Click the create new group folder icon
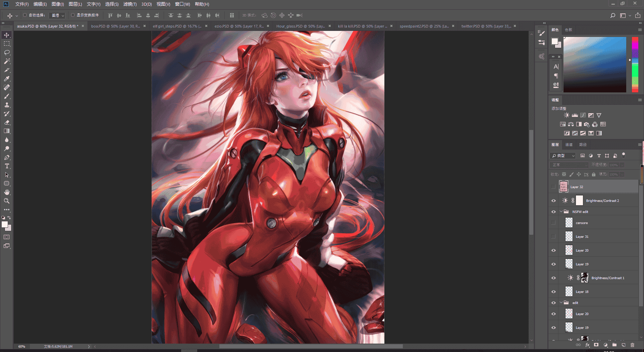644x352 pixels. (x=614, y=345)
